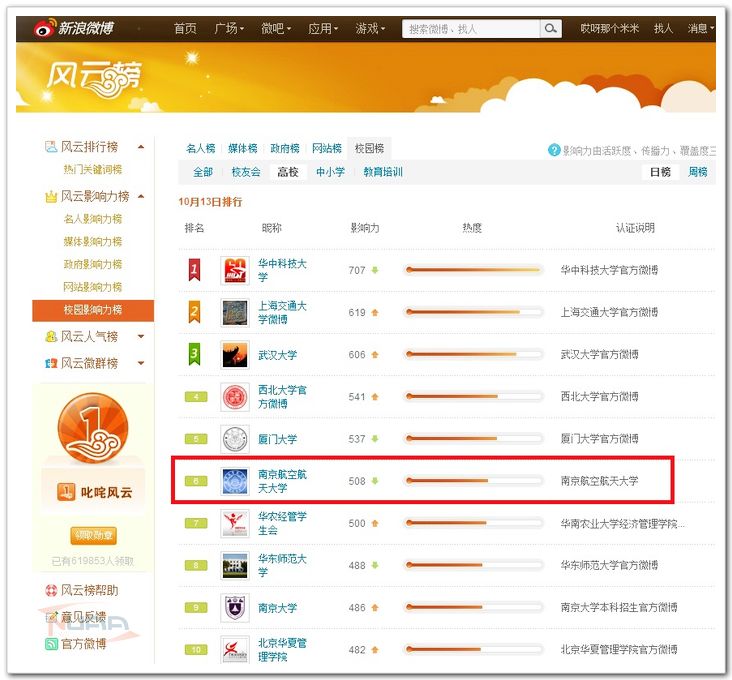Switch to 周榜 weekly ranking

point(697,172)
